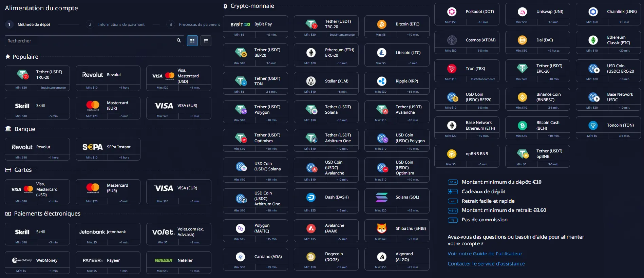Choose Cosmos (ATOM) deposit
The height and width of the screenshot is (278, 644).
click(467, 42)
